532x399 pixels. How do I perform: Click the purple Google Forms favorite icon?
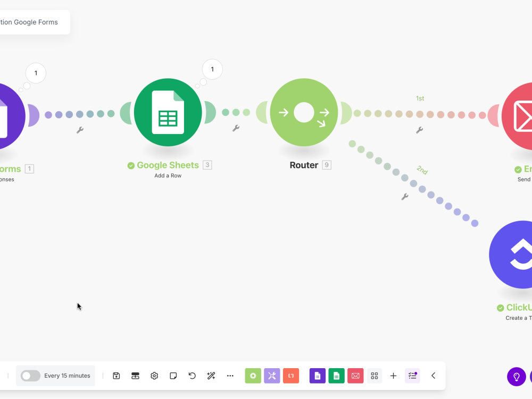click(318, 376)
